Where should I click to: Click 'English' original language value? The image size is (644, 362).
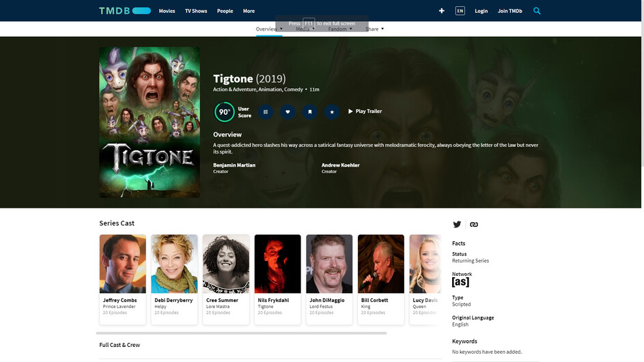(x=460, y=324)
